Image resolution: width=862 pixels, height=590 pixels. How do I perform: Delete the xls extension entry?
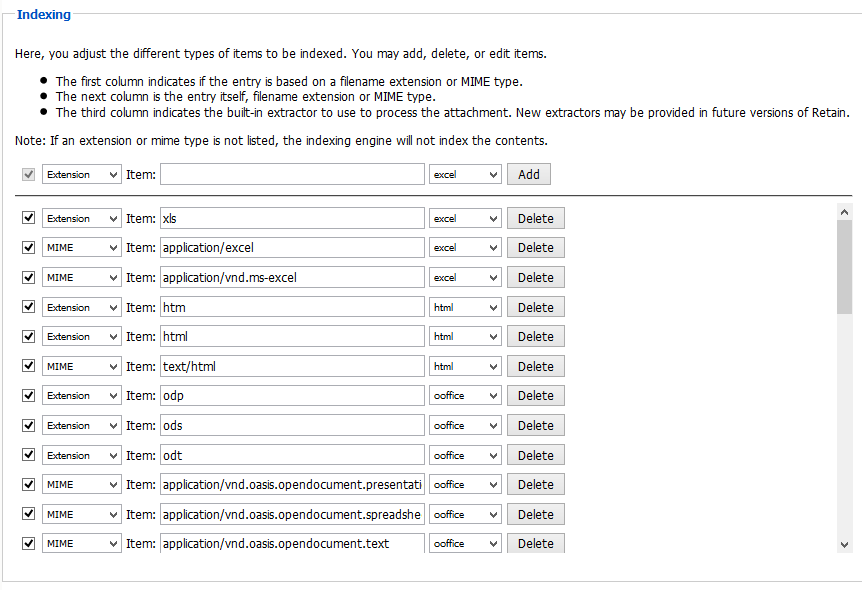click(535, 218)
